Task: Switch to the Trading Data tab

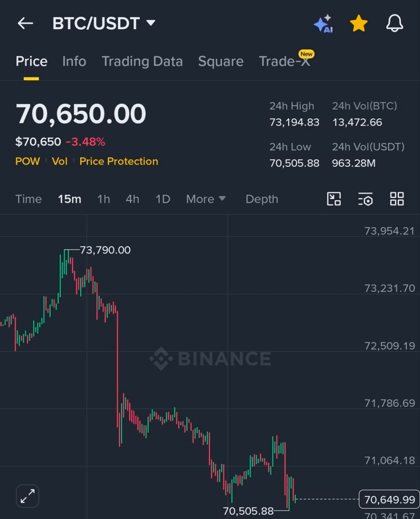Action: click(x=142, y=61)
